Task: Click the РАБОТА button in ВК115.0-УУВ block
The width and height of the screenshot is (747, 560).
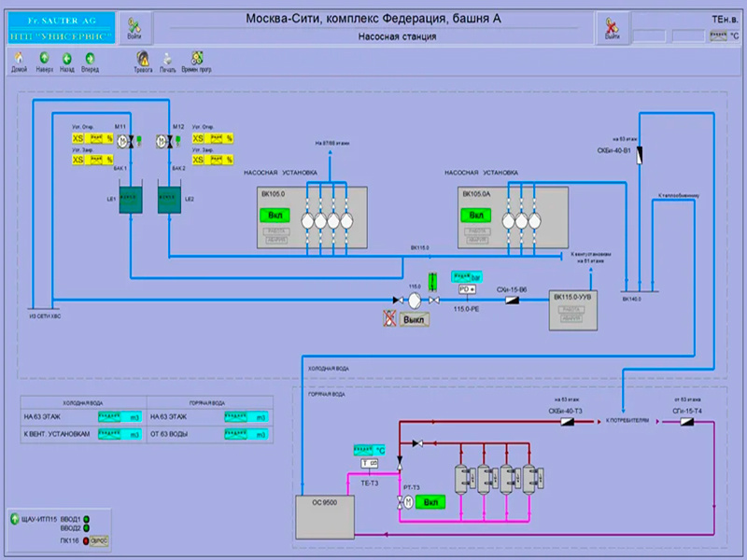Action: click(572, 310)
